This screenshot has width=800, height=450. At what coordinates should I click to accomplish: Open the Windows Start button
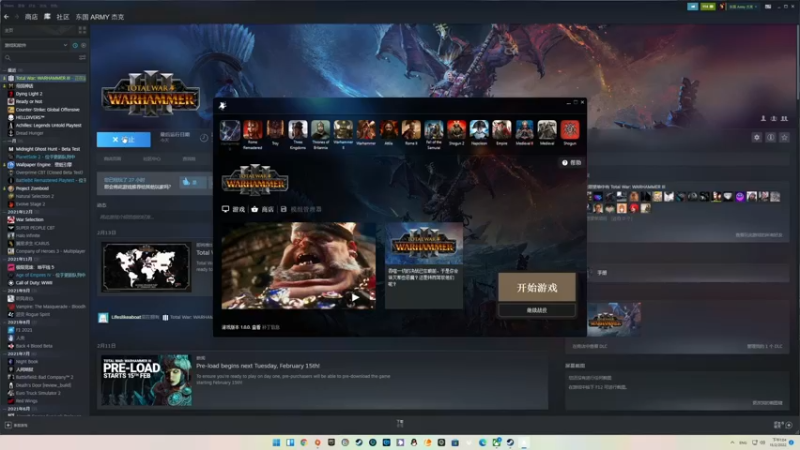click(x=276, y=442)
